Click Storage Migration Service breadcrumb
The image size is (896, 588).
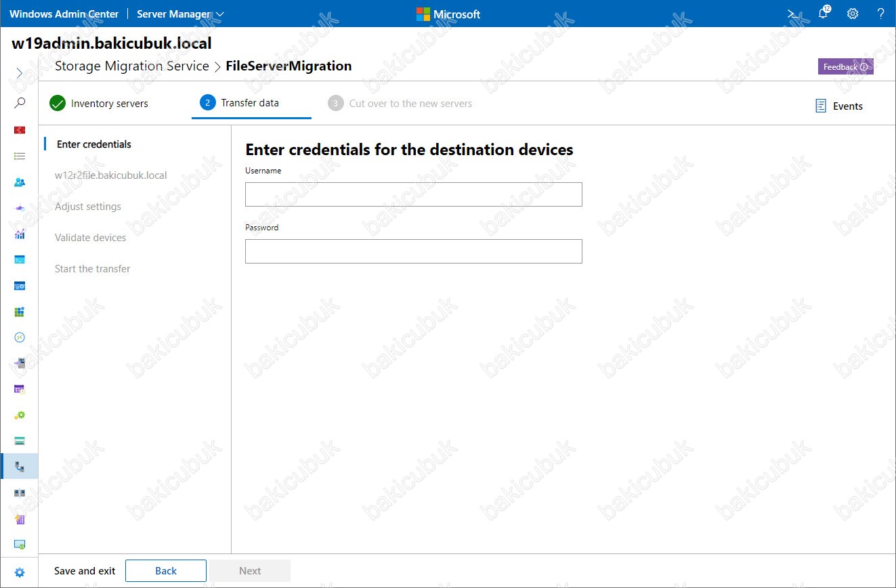point(132,66)
